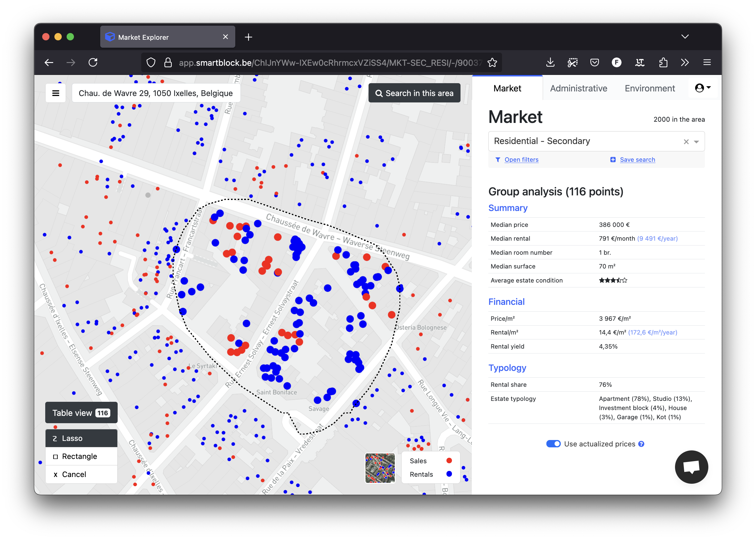756x540 pixels.
Task: Click the Financial section heading
Action: (x=506, y=301)
